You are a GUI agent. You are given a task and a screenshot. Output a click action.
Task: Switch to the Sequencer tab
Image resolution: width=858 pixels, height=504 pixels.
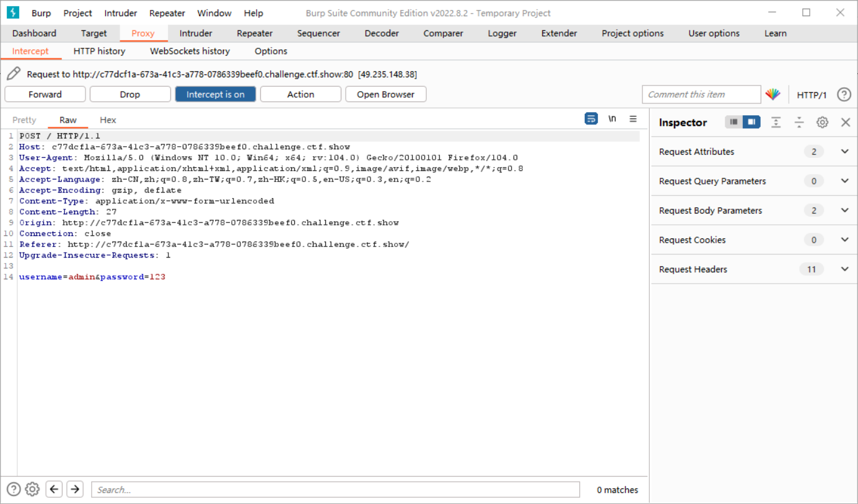(x=318, y=33)
